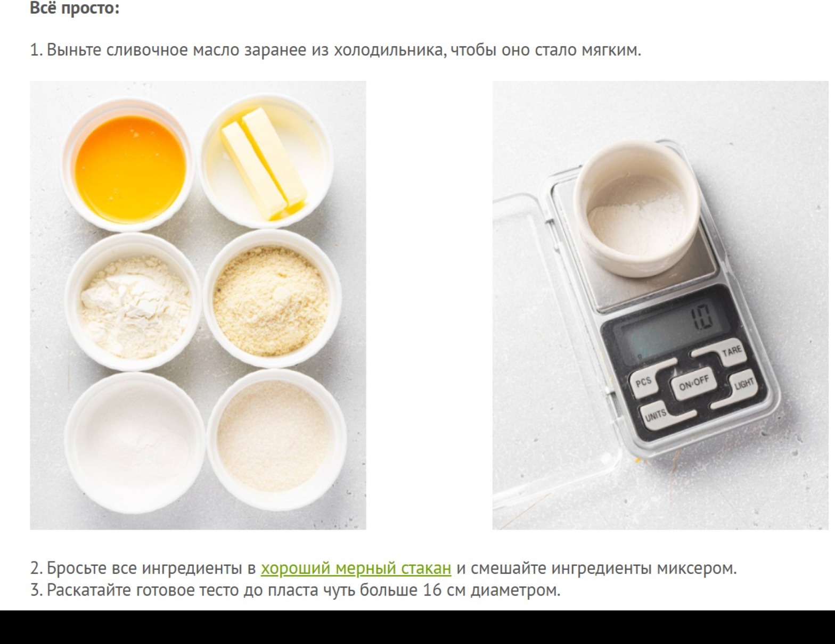The width and height of the screenshot is (835, 644).
Task: Click step 3 text about rolling dough
Action: point(295,590)
